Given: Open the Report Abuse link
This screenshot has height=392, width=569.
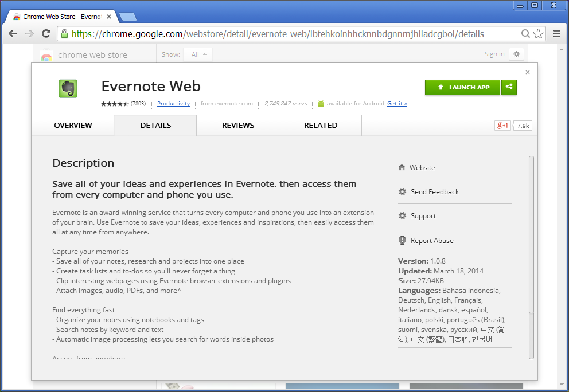Looking at the screenshot, I should 432,241.
